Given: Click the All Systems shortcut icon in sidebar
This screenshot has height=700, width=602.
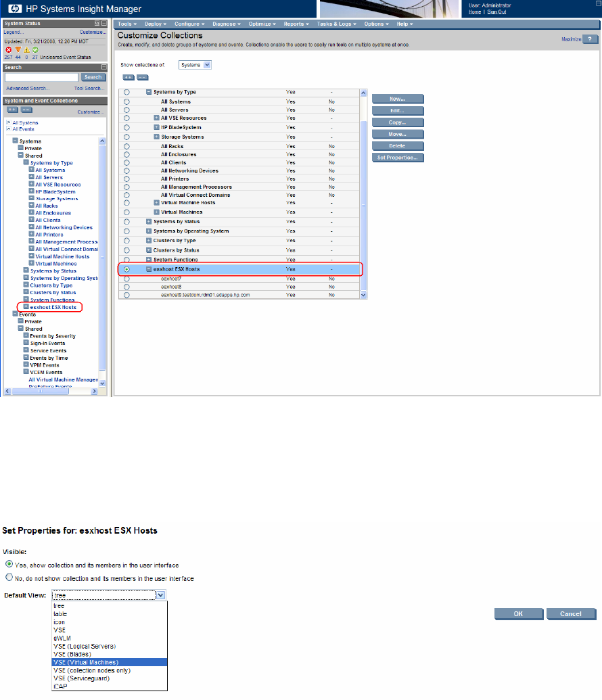Looking at the screenshot, I should pos(9,122).
